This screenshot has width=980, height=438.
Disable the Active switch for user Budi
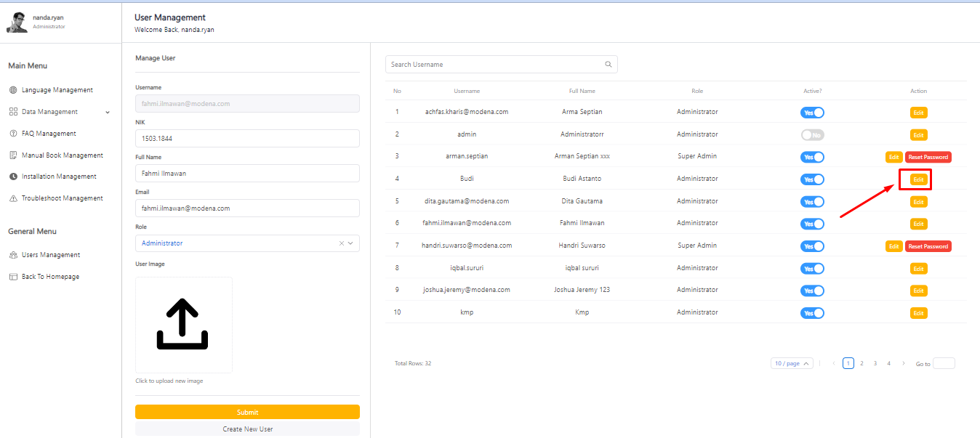click(812, 179)
